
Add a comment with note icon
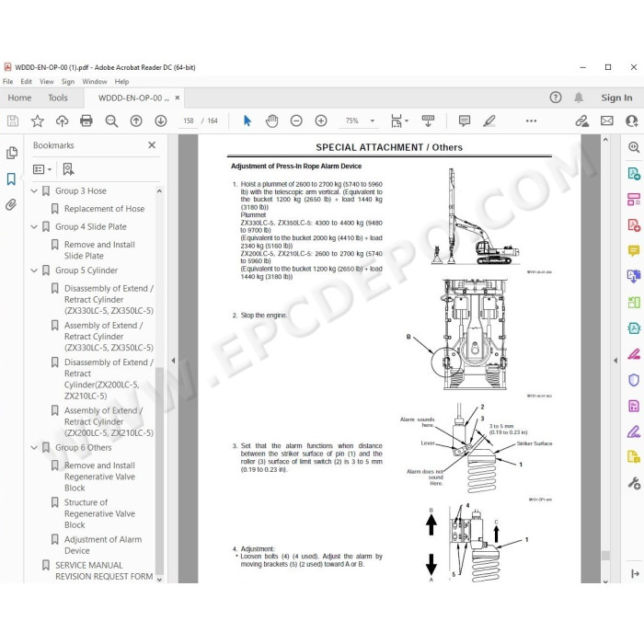point(464,121)
